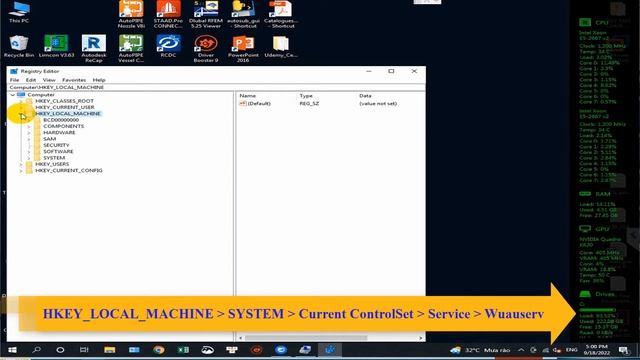Select the Limcon V3.63 desktop shortcut
The image size is (640, 360).
point(56,46)
